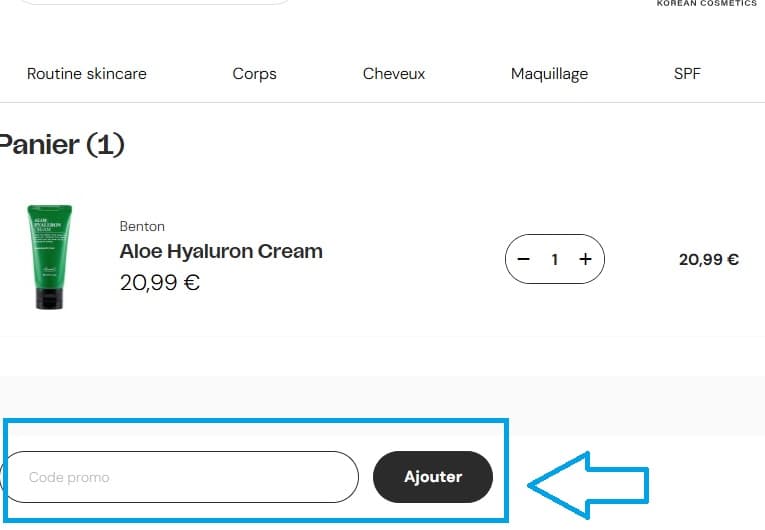765x530 pixels.
Task: Click the Korean Cosmetics logo
Action: tap(706, 4)
